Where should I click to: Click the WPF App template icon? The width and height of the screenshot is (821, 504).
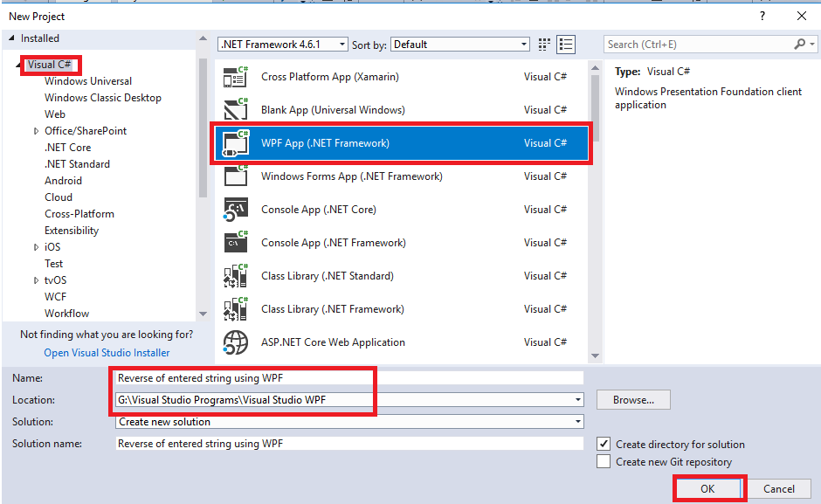[x=236, y=143]
